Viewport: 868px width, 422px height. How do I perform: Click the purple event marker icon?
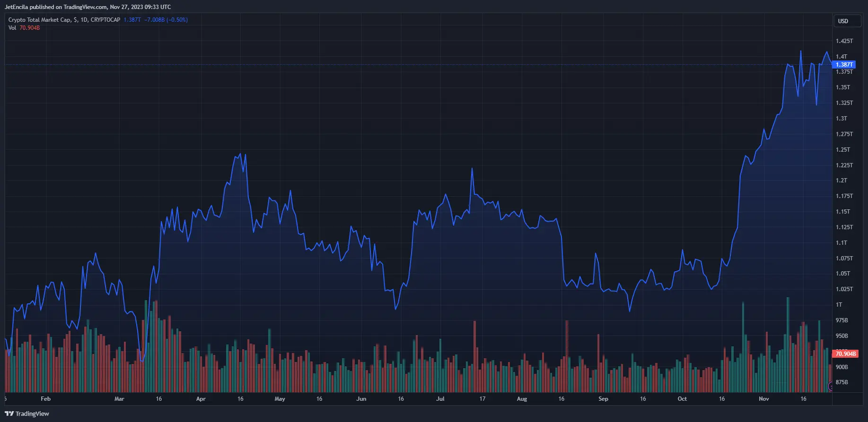830,387
